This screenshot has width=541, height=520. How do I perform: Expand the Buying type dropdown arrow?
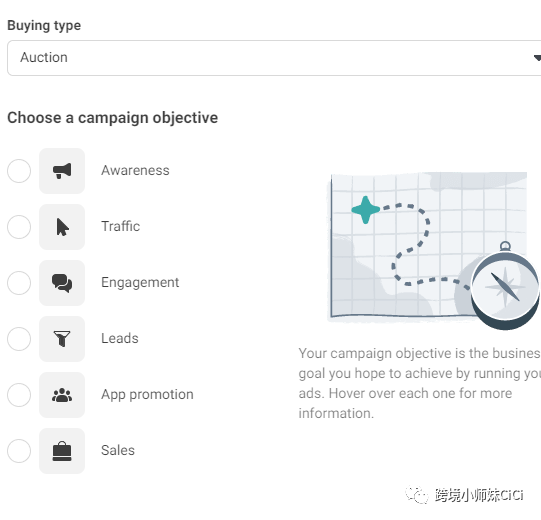(x=537, y=58)
